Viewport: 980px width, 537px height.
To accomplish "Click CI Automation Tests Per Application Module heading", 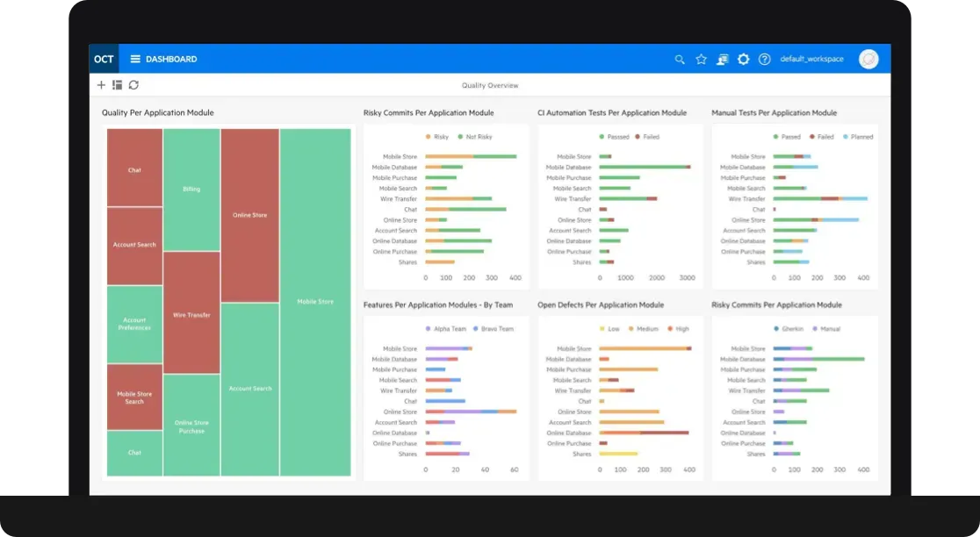I will point(612,113).
